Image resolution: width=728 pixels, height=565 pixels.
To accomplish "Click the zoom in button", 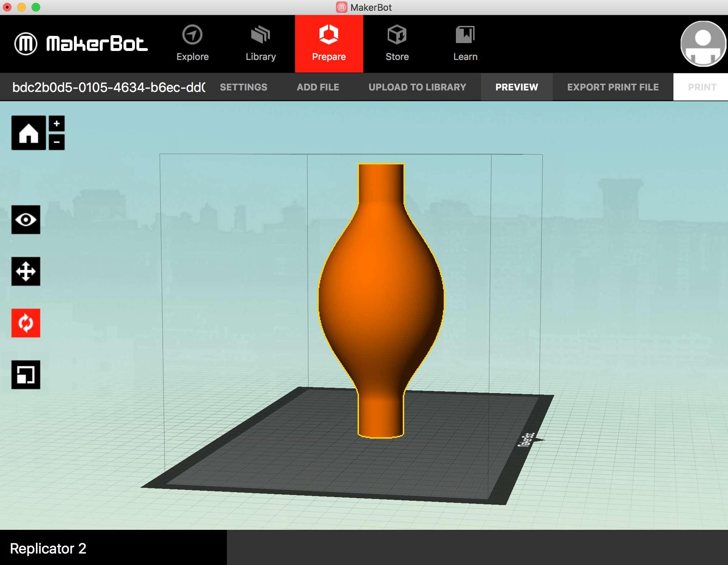I will pos(57,123).
